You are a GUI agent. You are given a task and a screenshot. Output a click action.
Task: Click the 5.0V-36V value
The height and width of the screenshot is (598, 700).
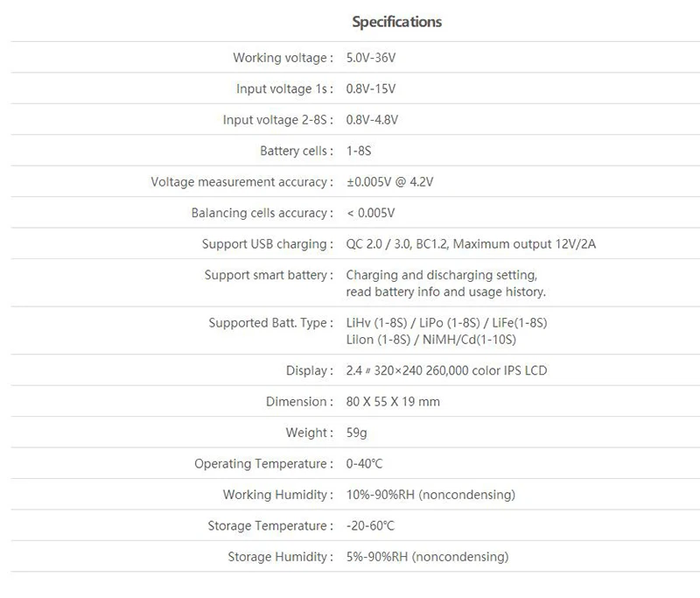pos(371,58)
